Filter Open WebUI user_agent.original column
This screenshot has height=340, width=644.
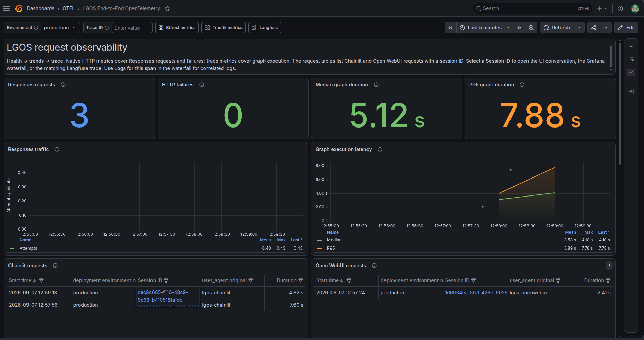coord(558,281)
